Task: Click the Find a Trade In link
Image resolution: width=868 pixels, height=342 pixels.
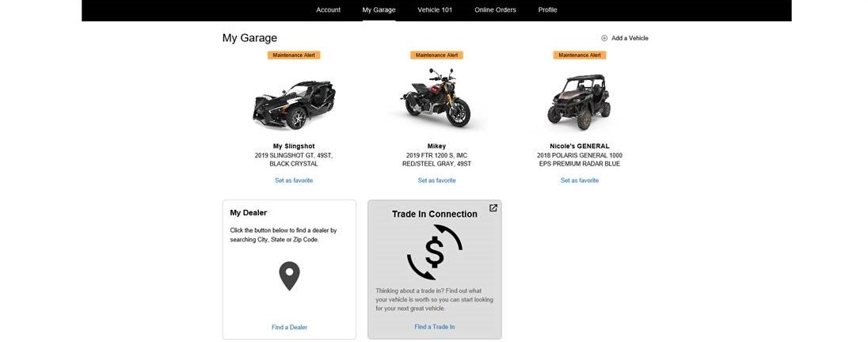Action: (434, 327)
